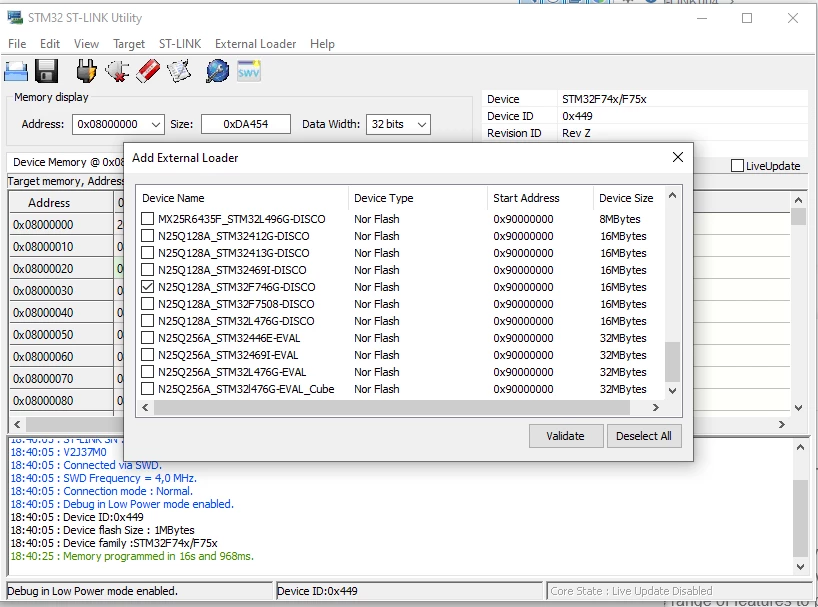This screenshot has width=818, height=607.
Task: Click the Device Name column header
Action: tap(242, 198)
